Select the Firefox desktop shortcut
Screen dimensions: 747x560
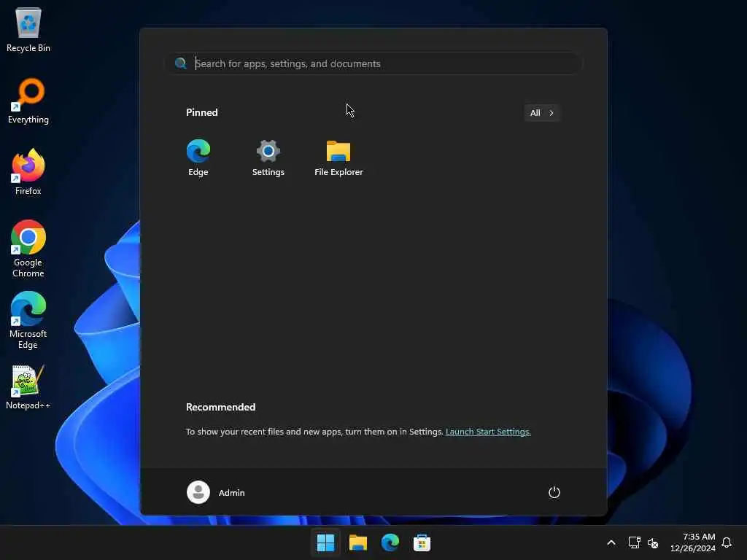[28, 172]
